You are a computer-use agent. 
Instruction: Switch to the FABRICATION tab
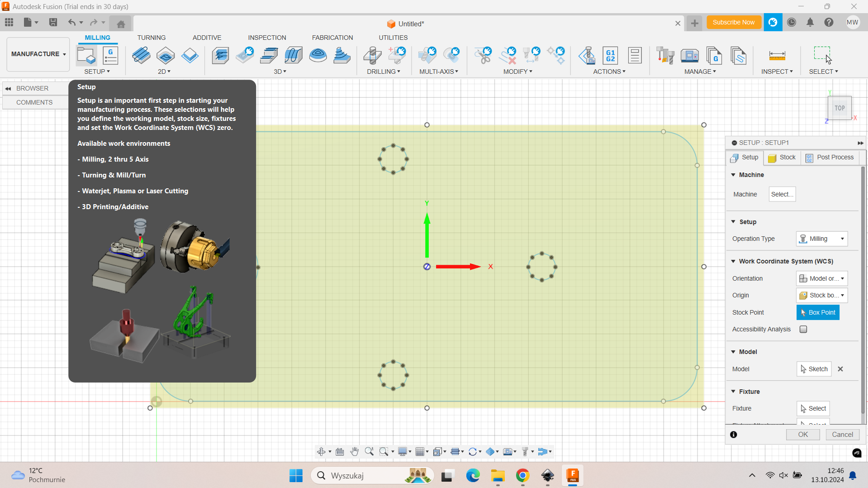tap(332, 38)
